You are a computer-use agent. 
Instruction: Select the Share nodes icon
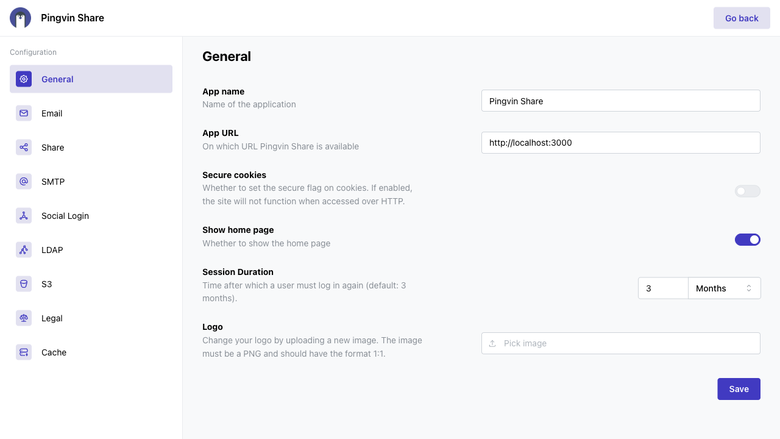[23, 147]
